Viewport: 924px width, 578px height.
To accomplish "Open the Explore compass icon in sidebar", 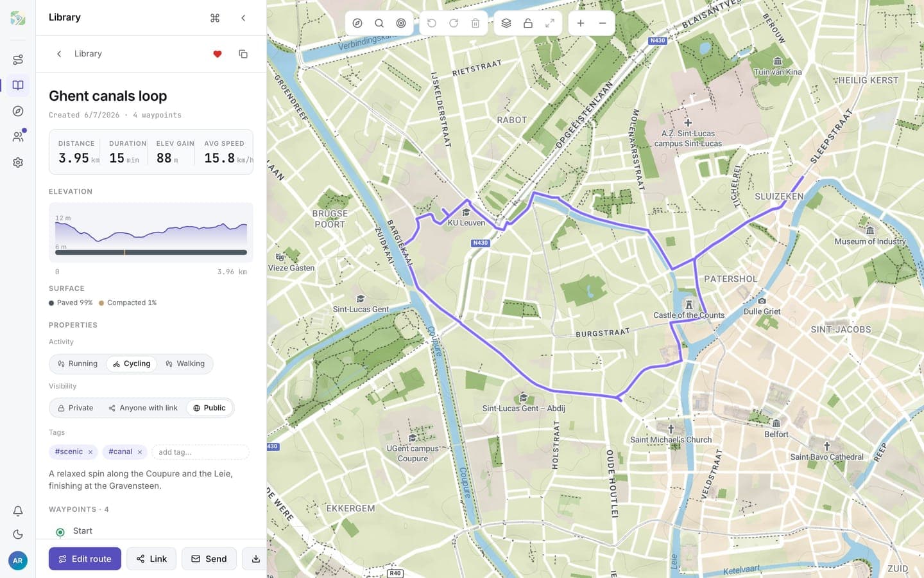I will pyautogui.click(x=18, y=111).
